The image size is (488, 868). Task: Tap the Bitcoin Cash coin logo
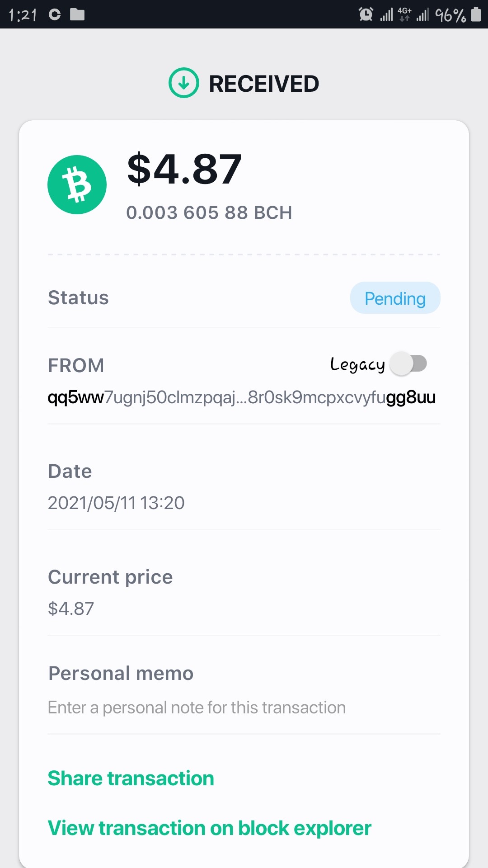point(77,184)
